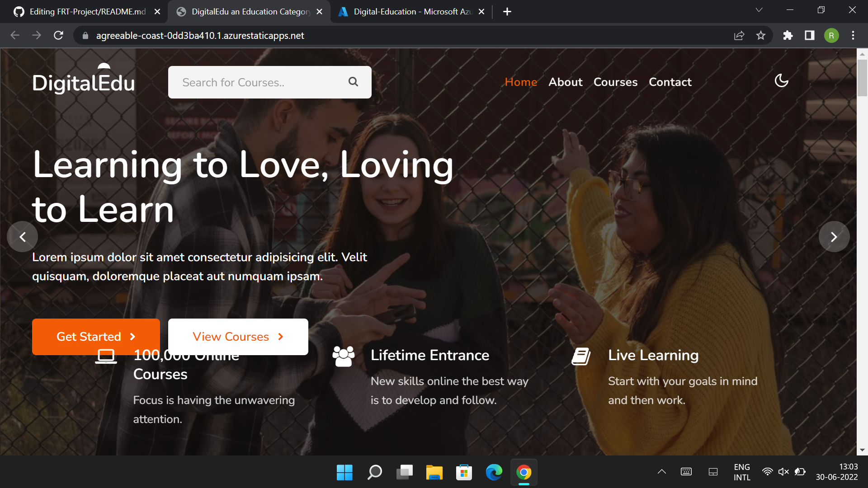Screen dimensions: 868x488
Task: Click the search magnifier icon in course search
Action: [x=353, y=82]
